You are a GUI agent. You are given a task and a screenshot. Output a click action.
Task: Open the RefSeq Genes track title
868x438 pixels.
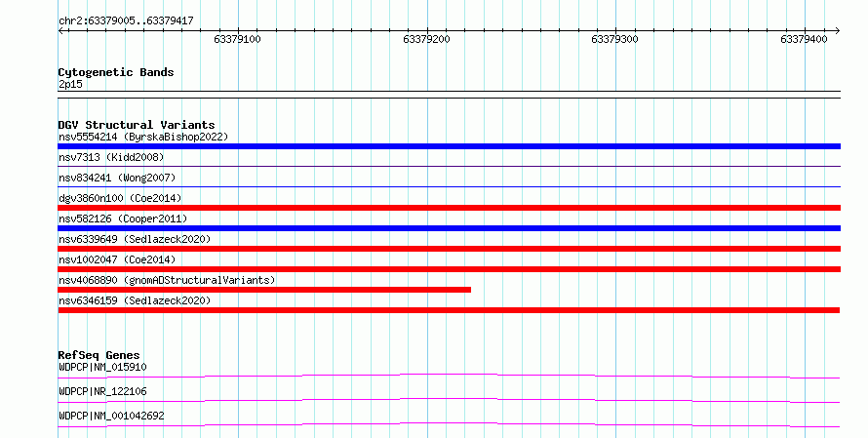coord(99,355)
